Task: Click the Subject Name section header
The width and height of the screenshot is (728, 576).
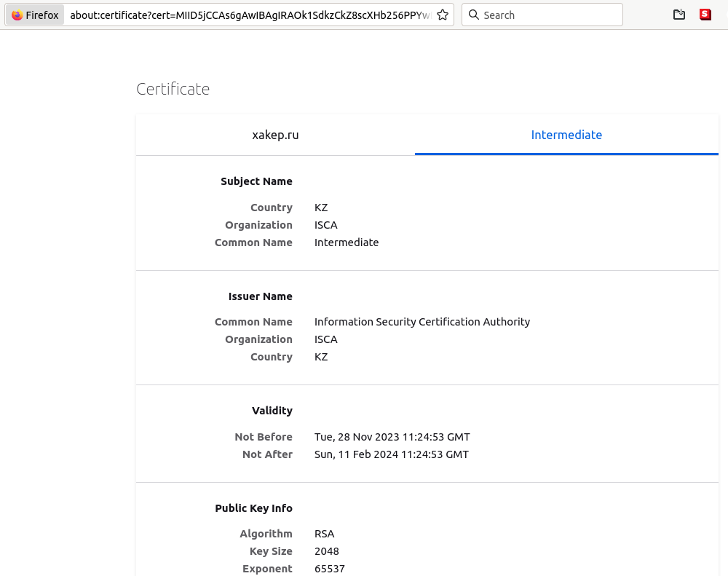Action: coord(256,181)
